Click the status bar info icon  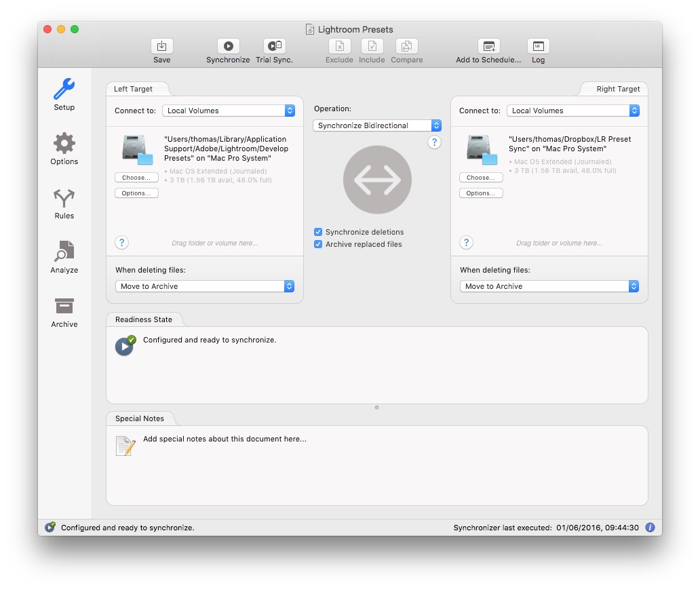[x=650, y=528]
